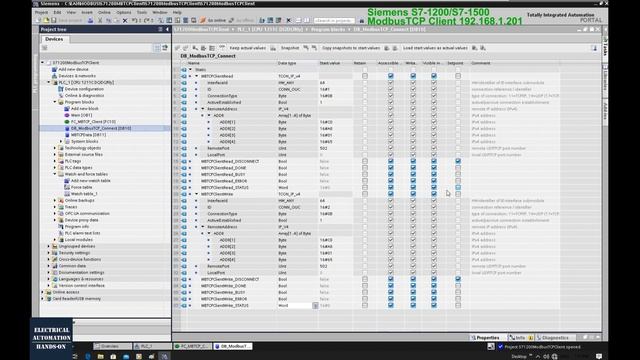This screenshot has height=360, width=640.
Task: Select FC_MBTCP_Client function block icon
Action: [67, 122]
